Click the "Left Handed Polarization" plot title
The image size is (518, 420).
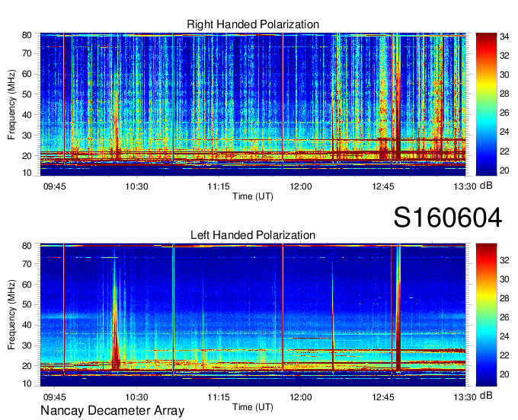(x=253, y=235)
